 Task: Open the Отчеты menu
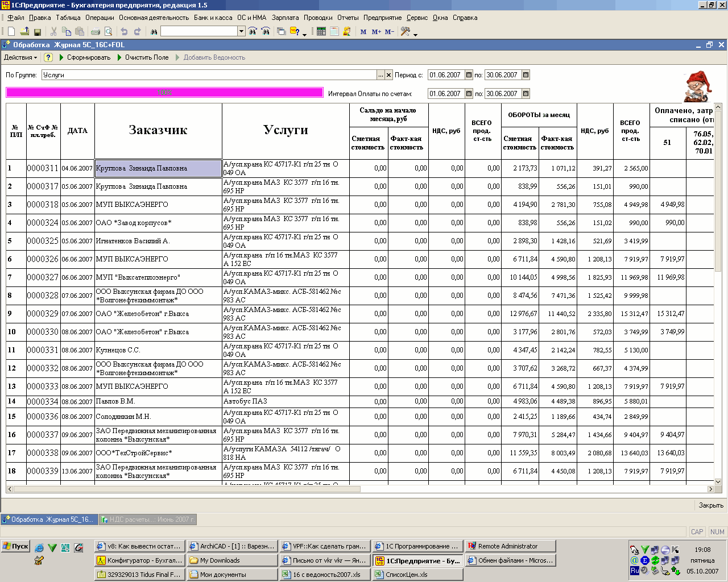click(348, 18)
